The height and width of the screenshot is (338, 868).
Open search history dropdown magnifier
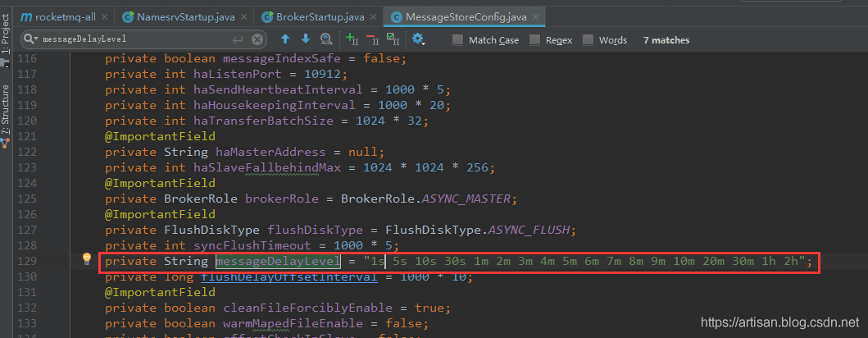(x=30, y=39)
